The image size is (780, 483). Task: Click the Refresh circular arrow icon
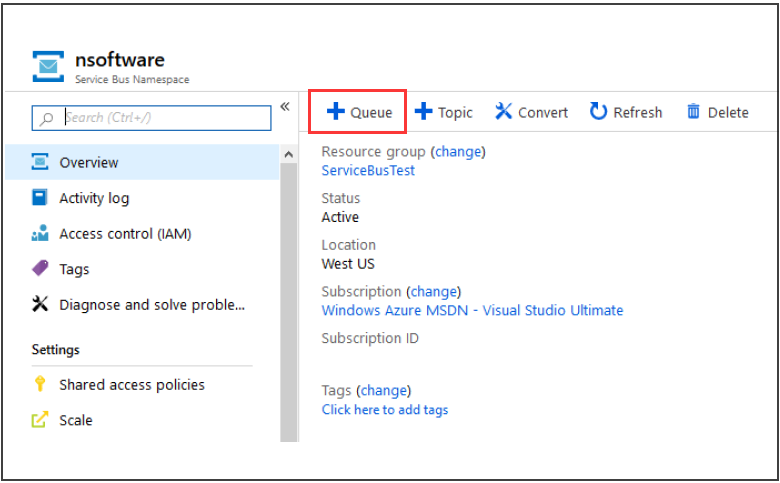598,111
